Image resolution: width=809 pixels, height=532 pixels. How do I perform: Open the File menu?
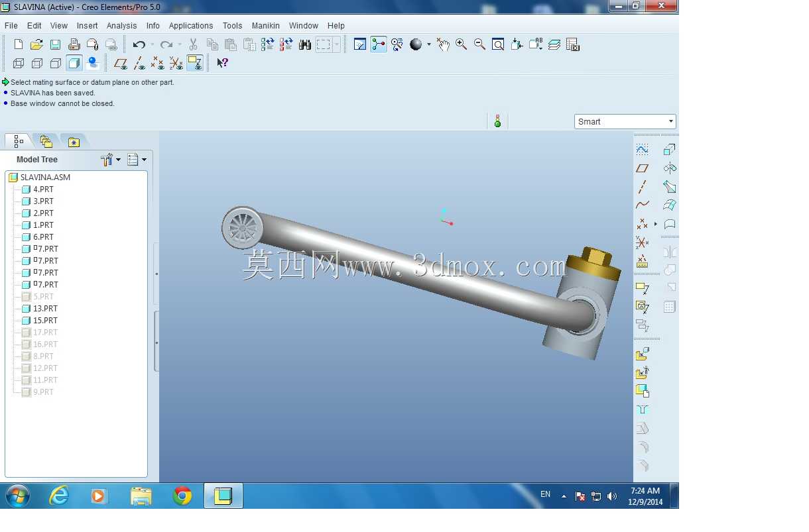11,25
